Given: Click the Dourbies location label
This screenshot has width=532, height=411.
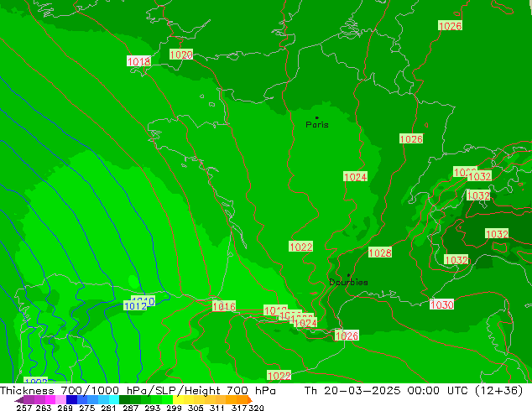Looking at the screenshot, I should [x=348, y=282].
